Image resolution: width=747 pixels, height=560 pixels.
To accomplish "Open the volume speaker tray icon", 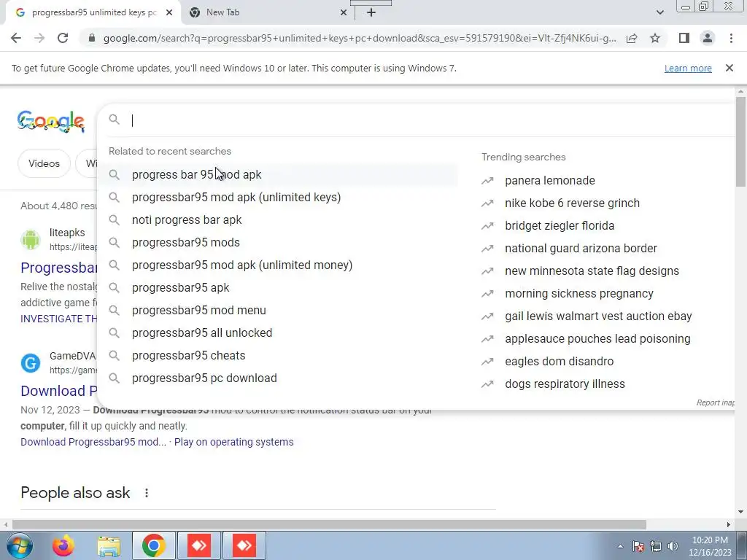I will [x=673, y=546].
